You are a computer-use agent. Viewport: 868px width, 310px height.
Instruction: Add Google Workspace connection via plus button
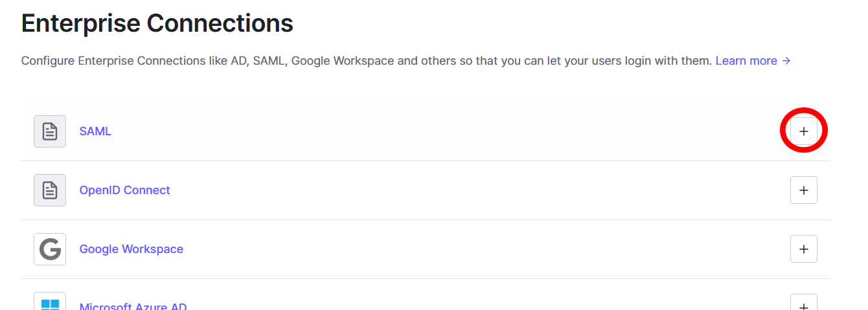coord(804,249)
